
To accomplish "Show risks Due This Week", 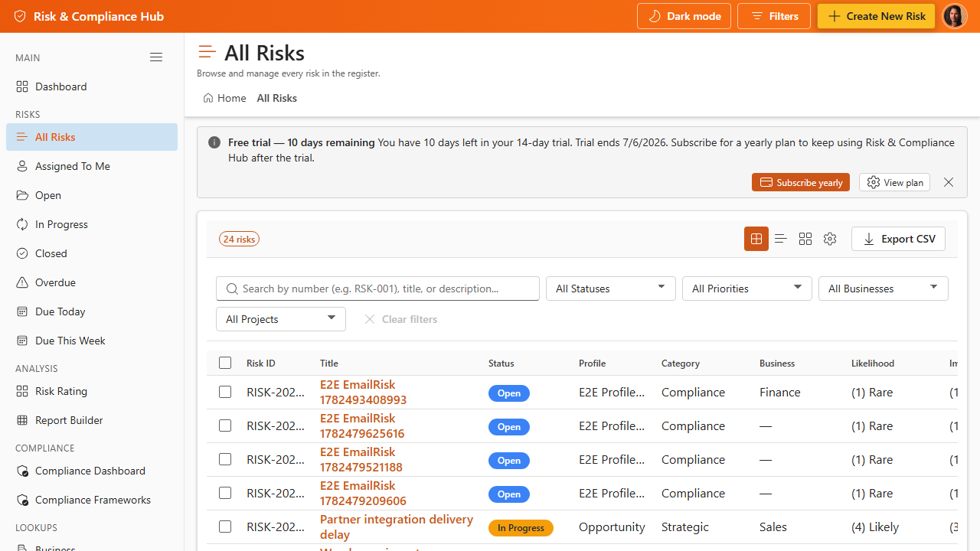I will click(x=92, y=341).
